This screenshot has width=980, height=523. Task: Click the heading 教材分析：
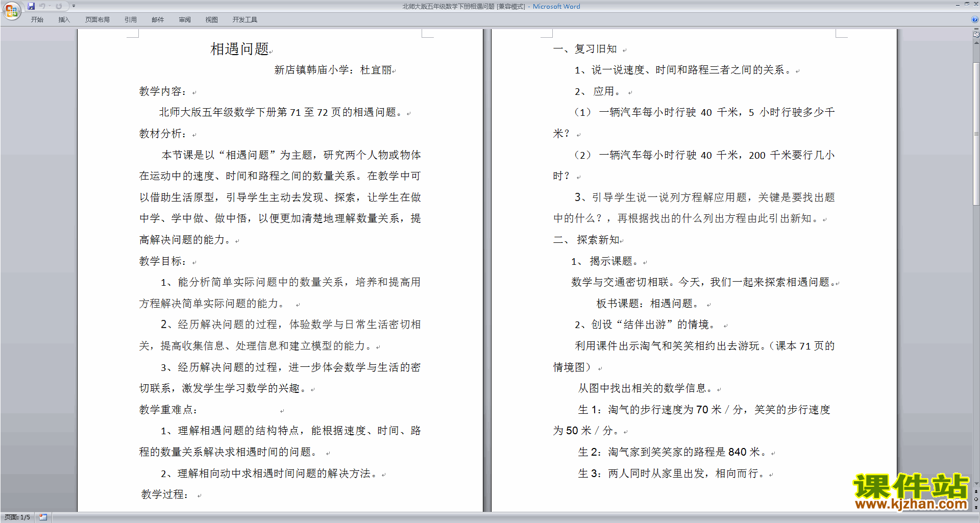(163, 134)
